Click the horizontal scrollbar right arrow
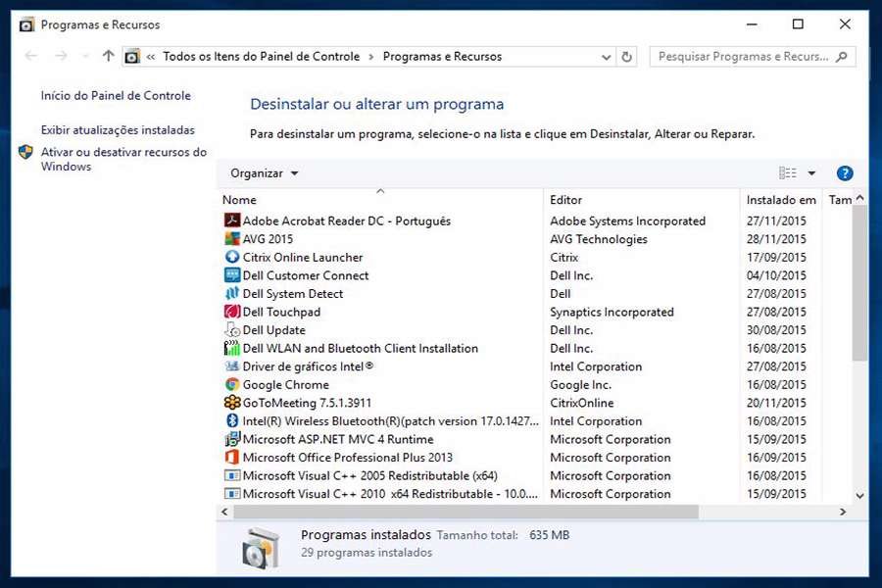 coord(843,512)
